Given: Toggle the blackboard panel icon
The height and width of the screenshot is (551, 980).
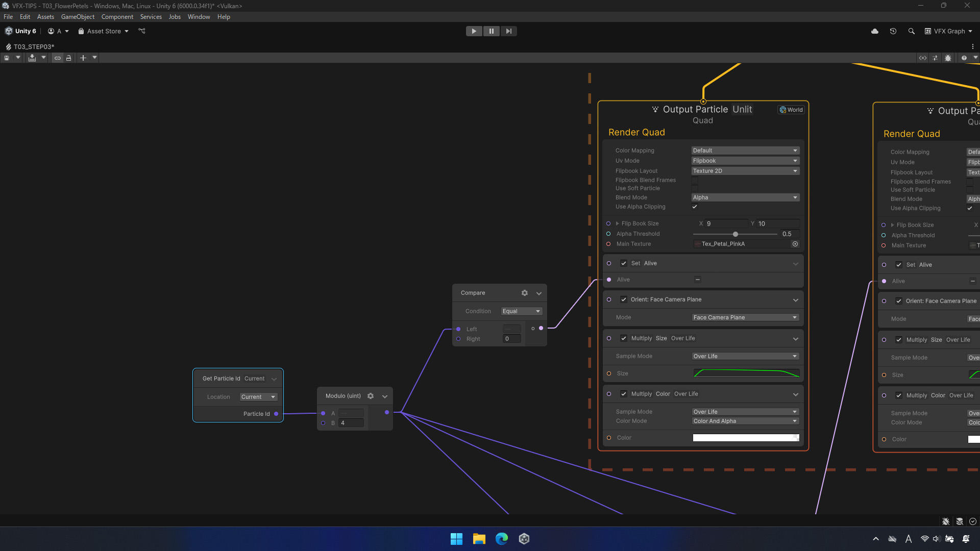Looking at the screenshot, I should click(923, 58).
